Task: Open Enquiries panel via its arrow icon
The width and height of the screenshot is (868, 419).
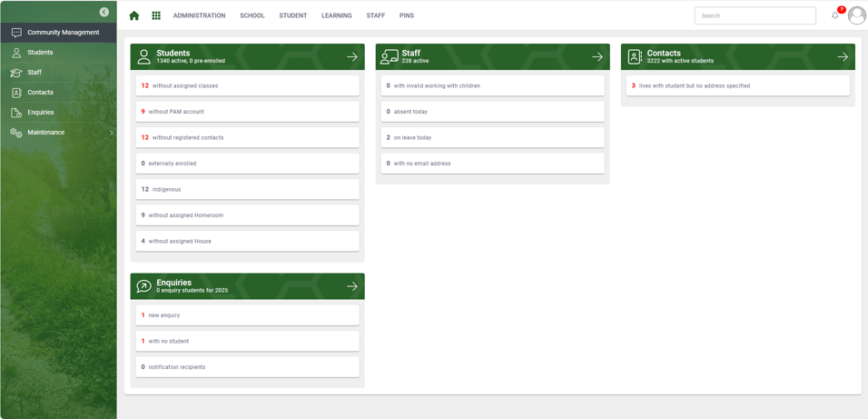Action: click(x=352, y=286)
